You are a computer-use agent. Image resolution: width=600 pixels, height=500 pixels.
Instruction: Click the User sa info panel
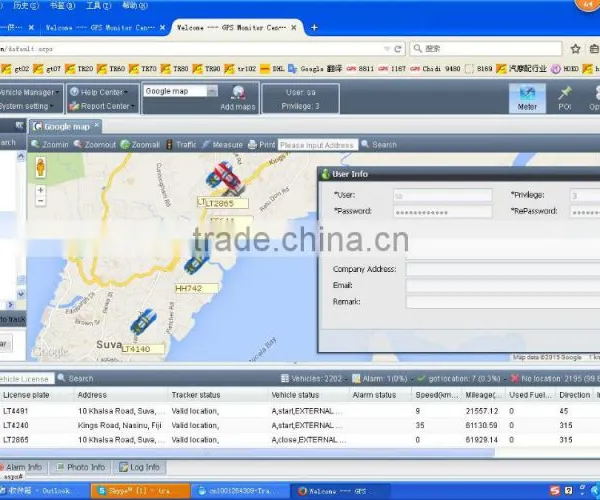(300, 99)
